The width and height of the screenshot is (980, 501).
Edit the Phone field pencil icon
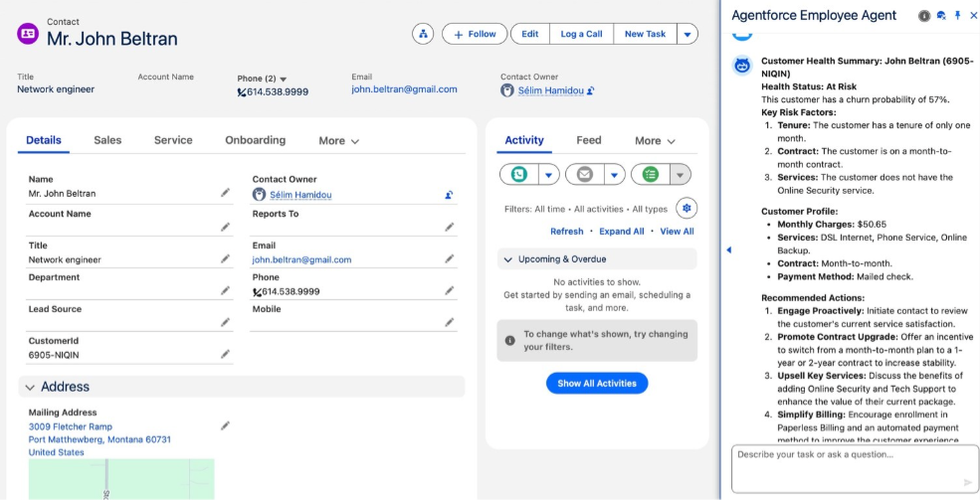[449, 290]
